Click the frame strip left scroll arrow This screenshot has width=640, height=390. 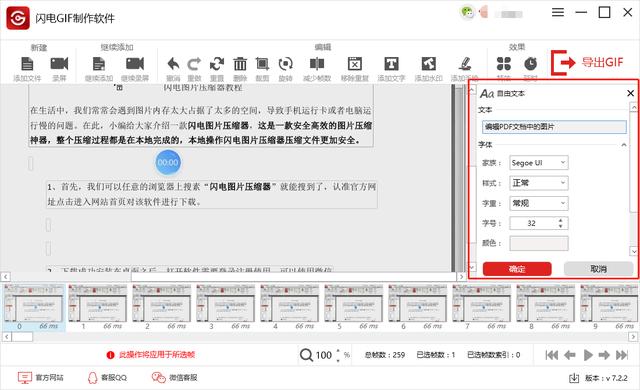tap(7, 337)
